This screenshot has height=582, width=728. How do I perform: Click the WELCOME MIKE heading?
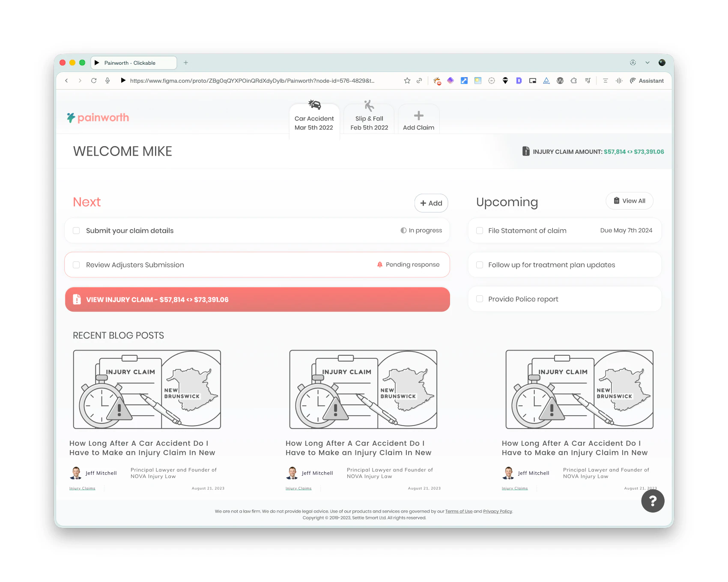point(122,151)
